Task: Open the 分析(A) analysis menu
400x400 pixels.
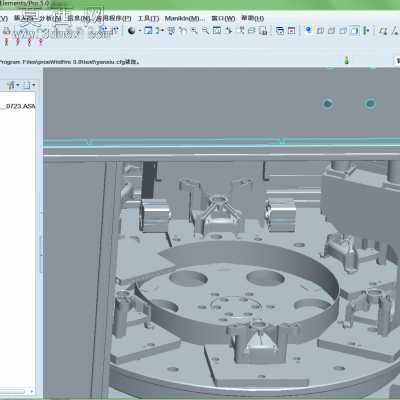Action: pos(50,18)
